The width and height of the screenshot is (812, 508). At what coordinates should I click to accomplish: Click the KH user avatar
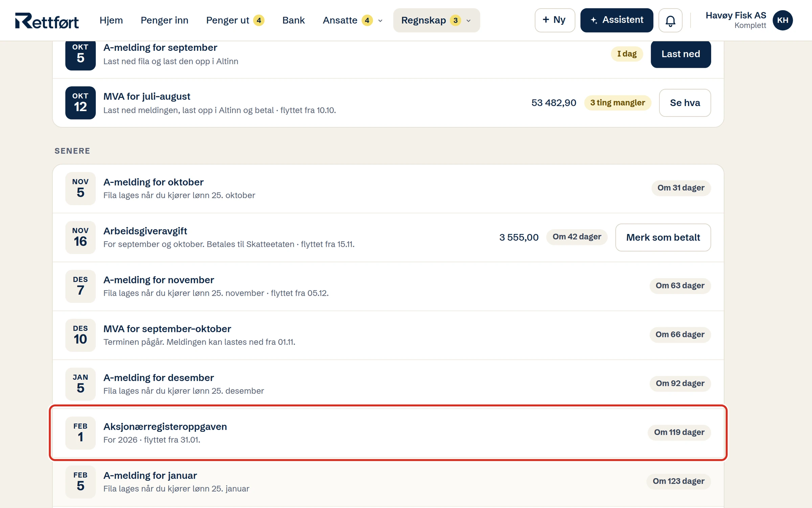tap(783, 20)
